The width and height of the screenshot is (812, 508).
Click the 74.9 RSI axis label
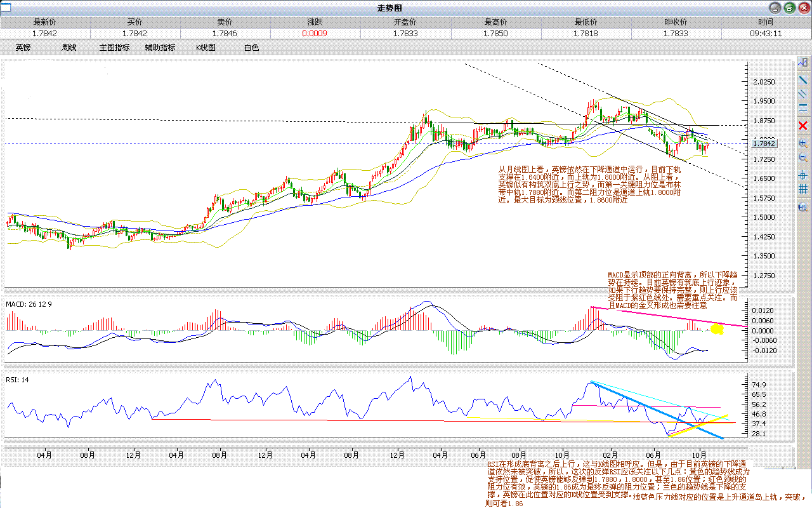(x=759, y=385)
